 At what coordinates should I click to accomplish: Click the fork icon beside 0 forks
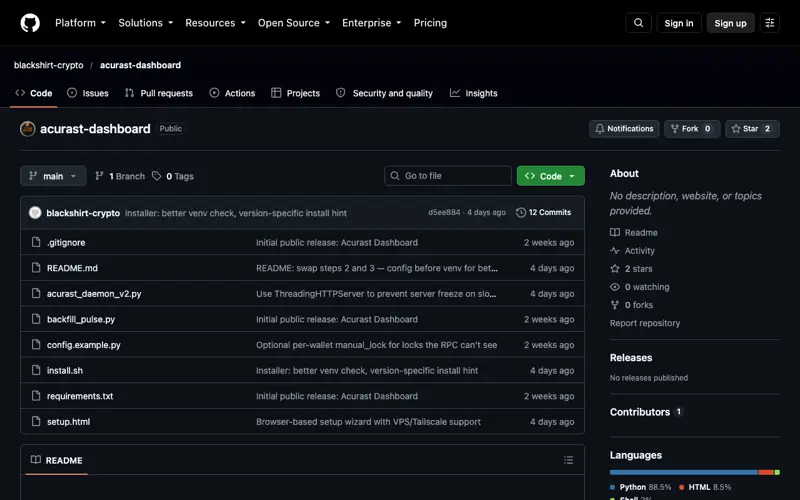(615, 305)
